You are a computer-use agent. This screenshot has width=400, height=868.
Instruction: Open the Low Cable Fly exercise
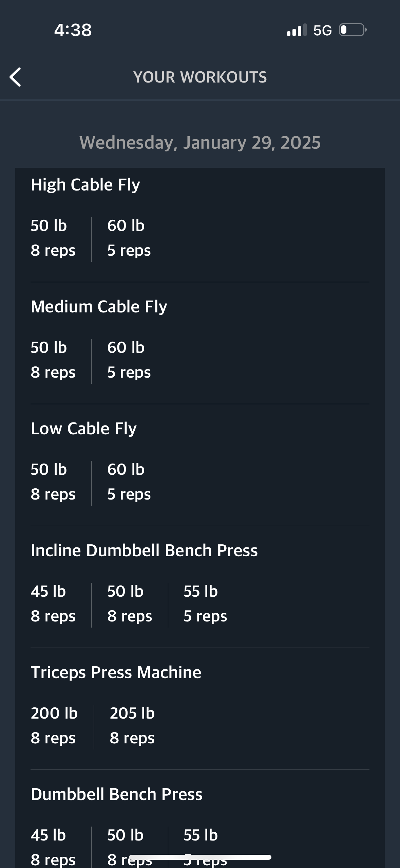(x=83, y=429)
